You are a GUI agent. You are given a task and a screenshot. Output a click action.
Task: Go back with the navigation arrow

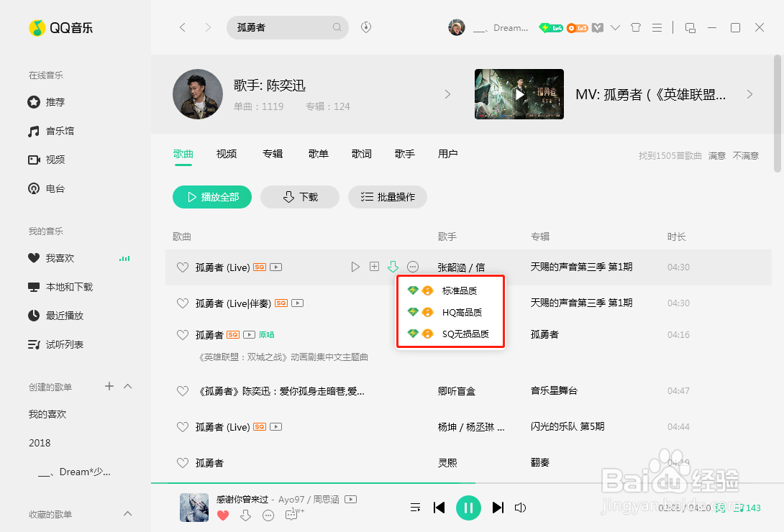pyautogui.click(x=183, y=27)
